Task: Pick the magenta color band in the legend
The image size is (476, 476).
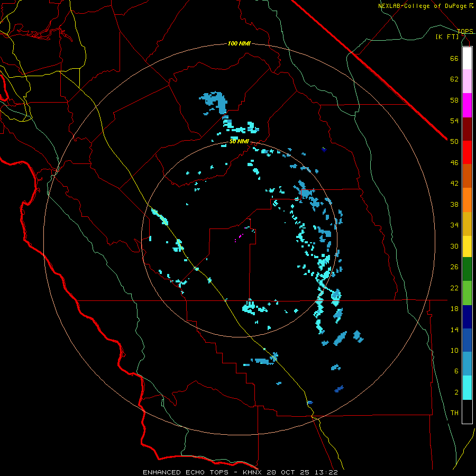Action: pyautogui.click(x=467, y=105)
